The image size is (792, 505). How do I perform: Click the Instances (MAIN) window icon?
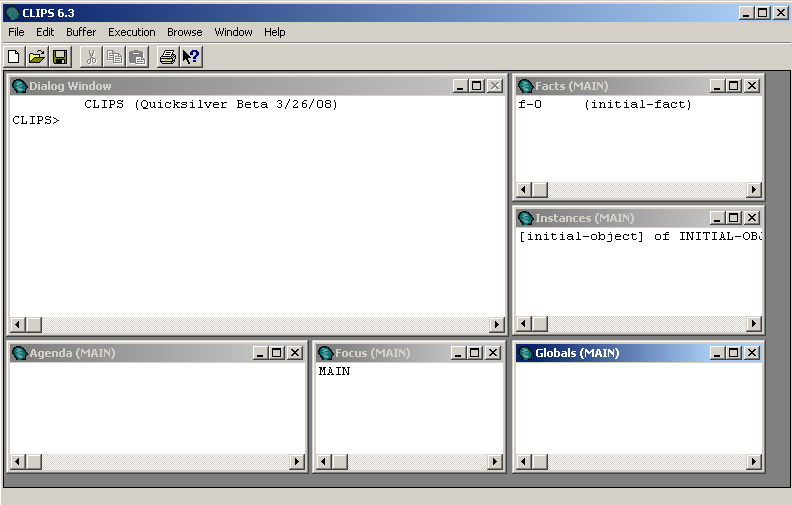[x=526, y=218]
